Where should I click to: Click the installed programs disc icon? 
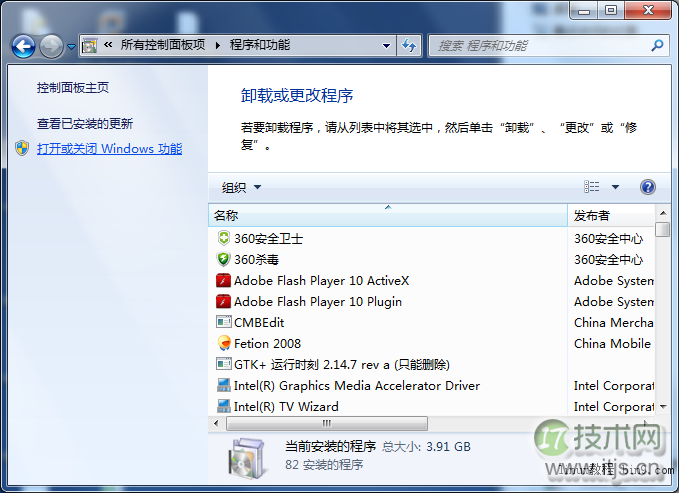[246, 457]
